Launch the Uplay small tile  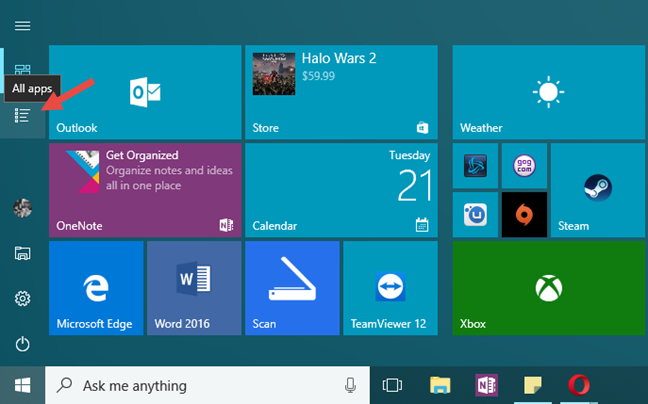pos(475,215)
